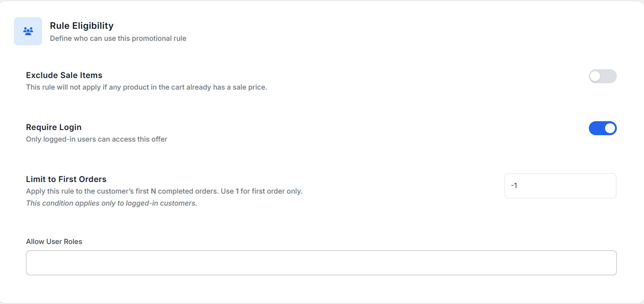Screen dimensions: 644x304
Task: Enable the Exclude Sale Items toggle
Action: pos(602,76)
